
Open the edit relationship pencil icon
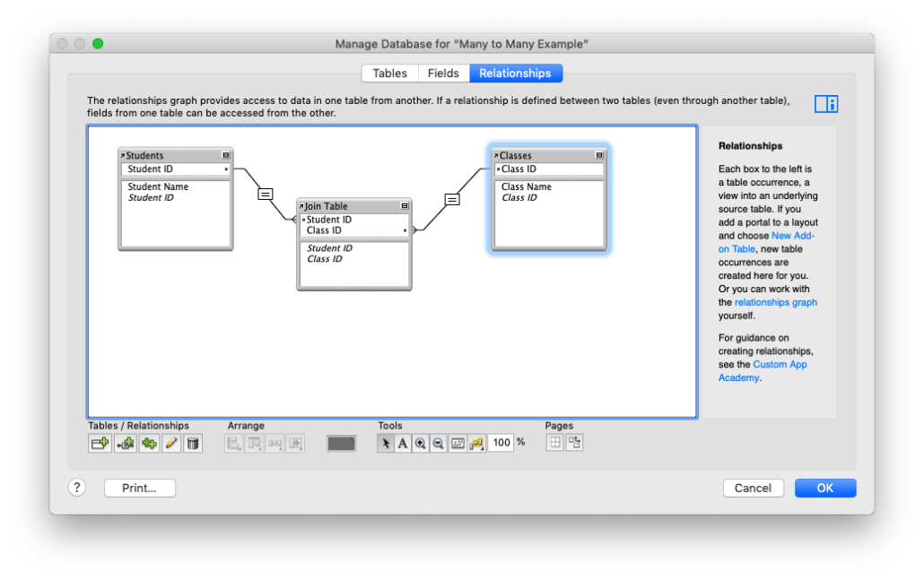tap(170, 443)
